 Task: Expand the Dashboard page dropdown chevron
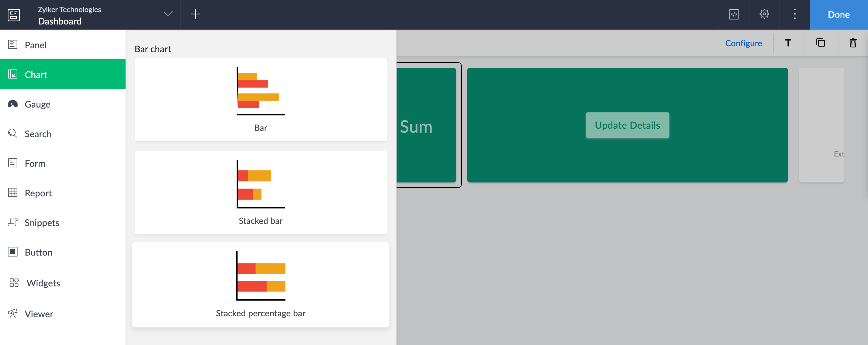168,14
